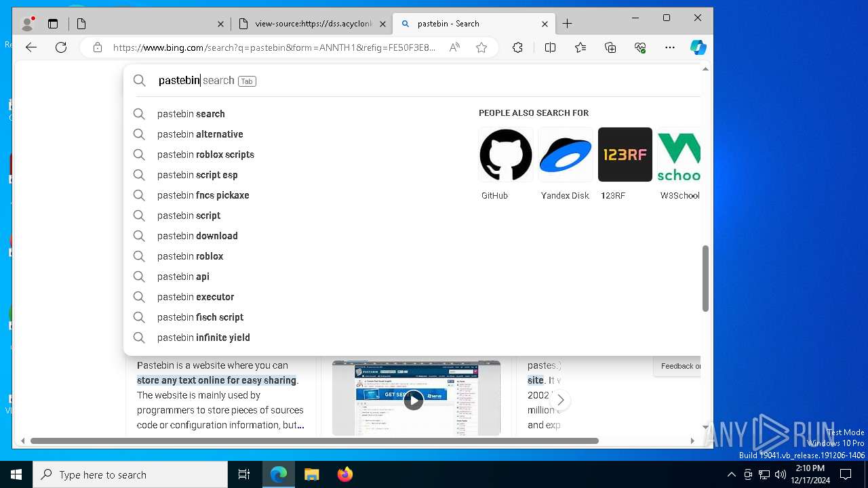This screenshot has width=868, height=488.
Task: Refresh the current Bing page
Action: click(x=61, y=47)
